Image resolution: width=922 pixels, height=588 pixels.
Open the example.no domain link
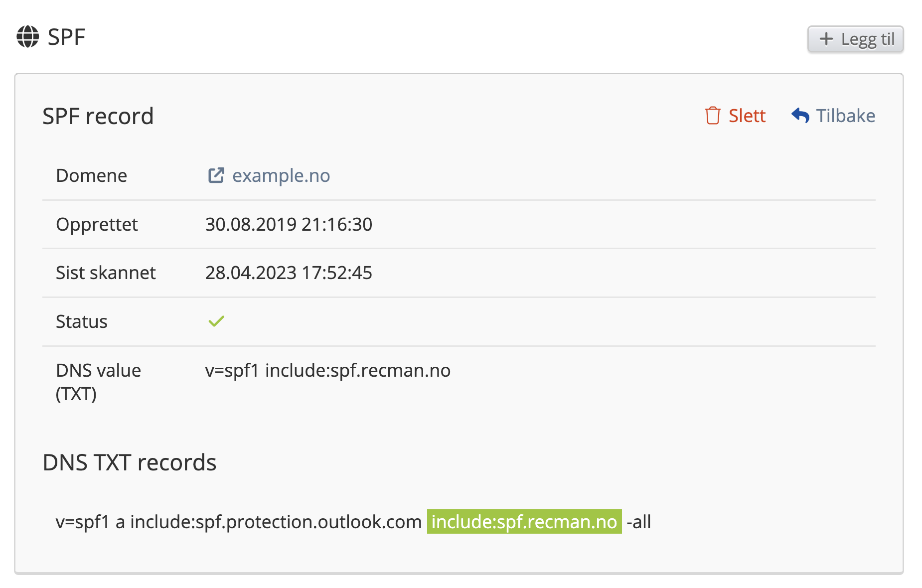coord(281,175)
